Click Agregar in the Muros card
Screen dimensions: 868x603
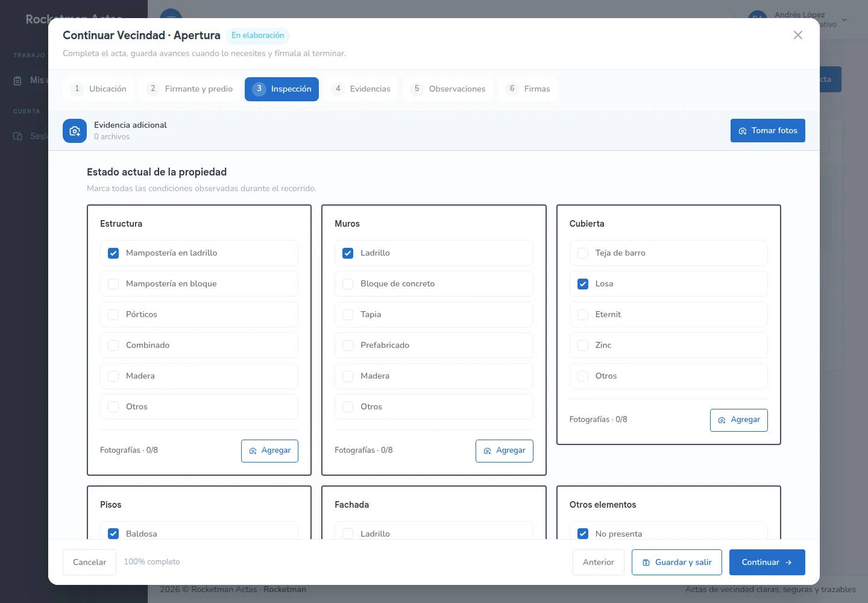coord(505,451)
